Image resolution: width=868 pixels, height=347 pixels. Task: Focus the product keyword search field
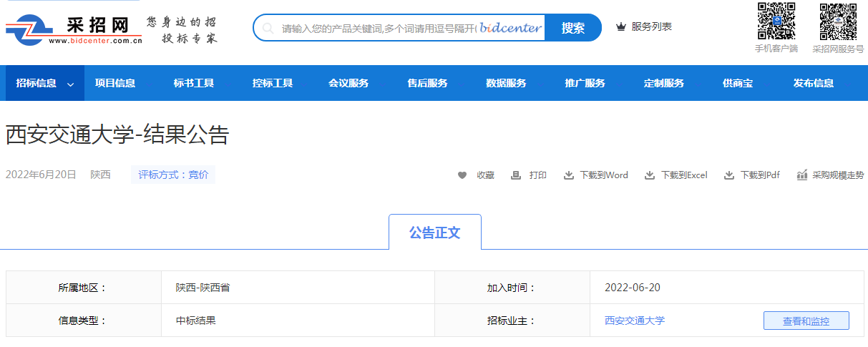(x=379, y=29)
